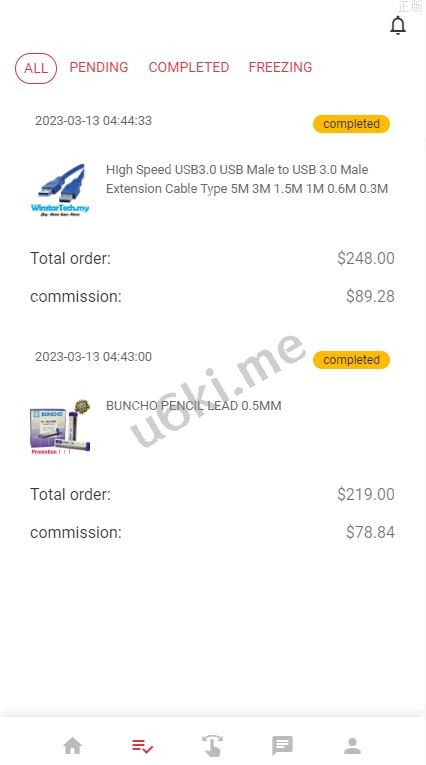Image resolution: width=426 pixels, height=765 pixels.
Task: Switch to the FREEZING tab
Action: pyautogui.click(x=280, y=67)
